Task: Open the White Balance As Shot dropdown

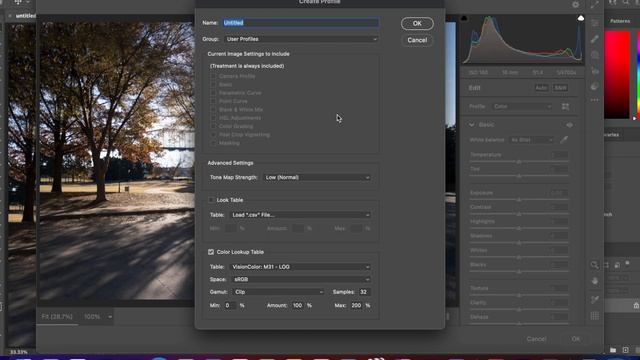Action: 531,140
